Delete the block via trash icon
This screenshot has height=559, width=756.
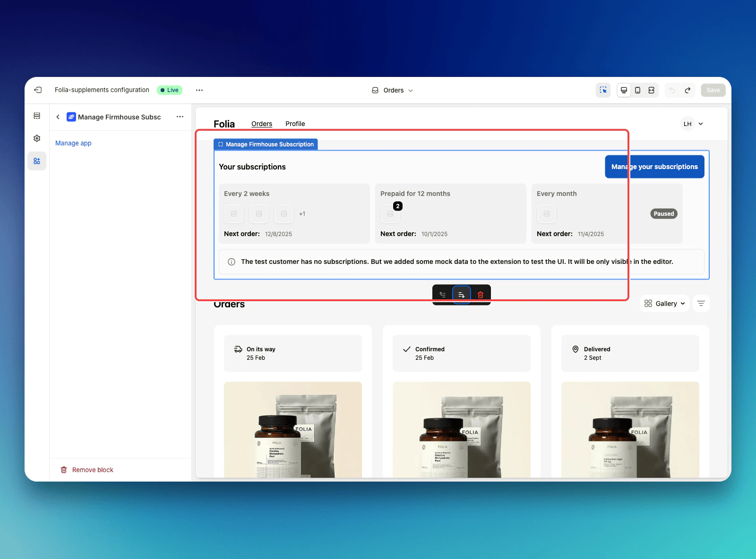click(481, 294)
